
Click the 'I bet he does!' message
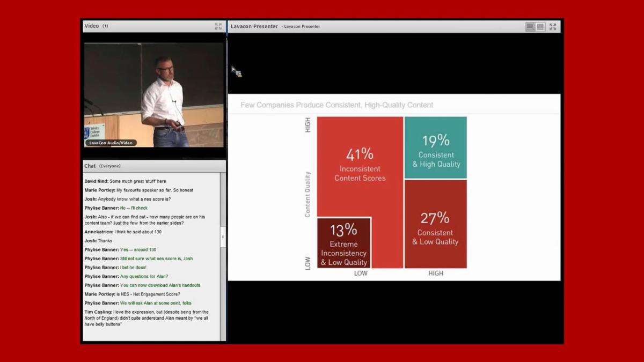pyautogui.click(x=115, y=268)
